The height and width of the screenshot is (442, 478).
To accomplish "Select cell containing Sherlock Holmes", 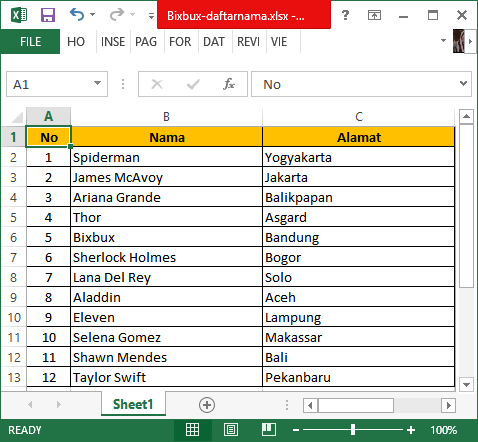I will point(167,257).
